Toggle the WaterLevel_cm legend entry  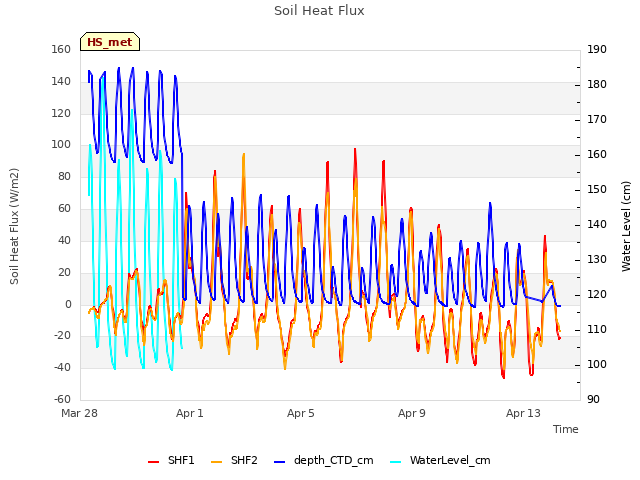pyautogui.click(x=440, y=460)
